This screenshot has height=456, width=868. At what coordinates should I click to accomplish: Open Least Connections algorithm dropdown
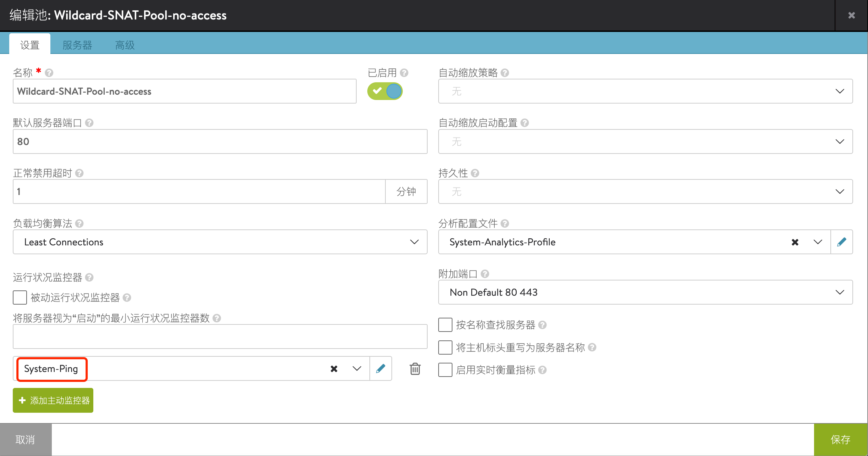pyautogui.click(x=220, y=242)
